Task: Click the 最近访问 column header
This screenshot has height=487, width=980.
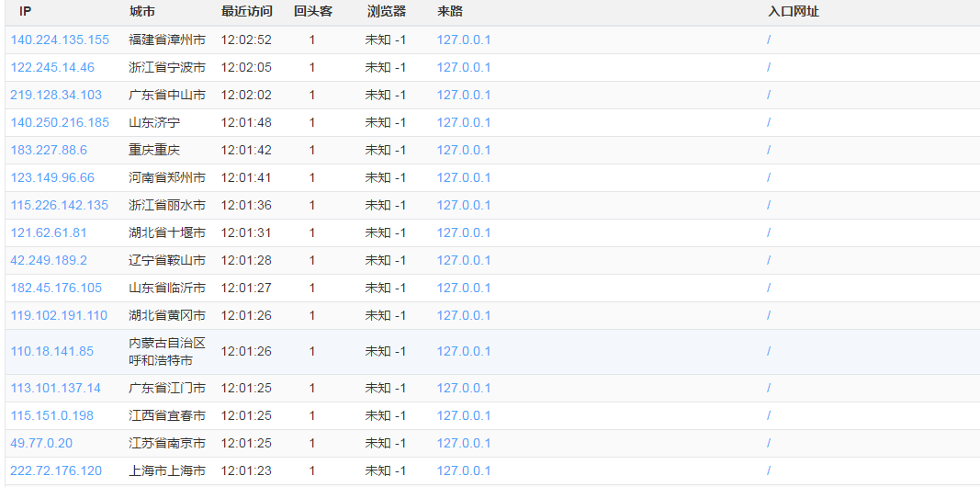Action: point(246,12)
